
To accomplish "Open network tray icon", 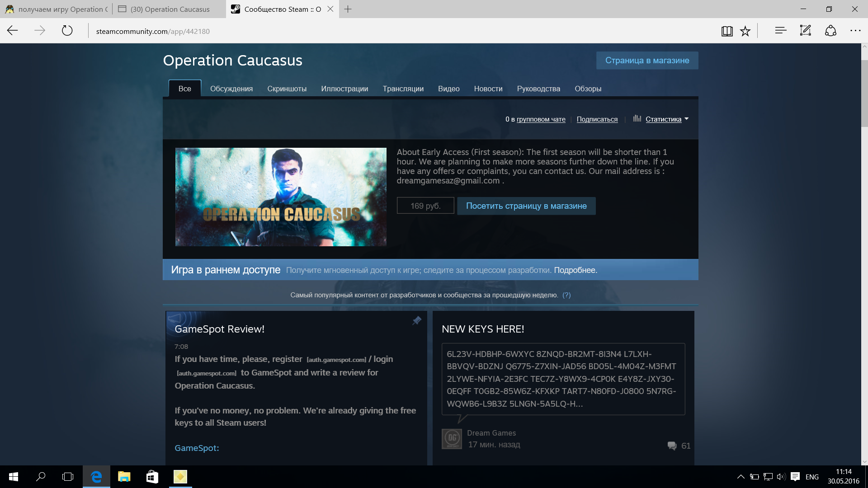I will (768, 477).
